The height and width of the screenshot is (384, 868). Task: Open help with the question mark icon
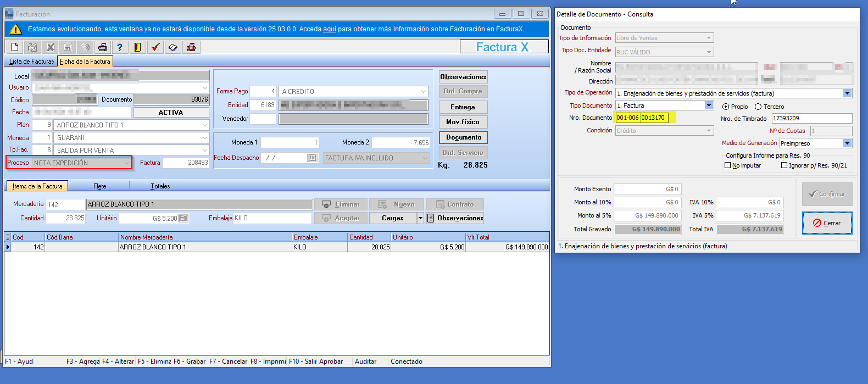pyautogui.click(x=120, y=47)
